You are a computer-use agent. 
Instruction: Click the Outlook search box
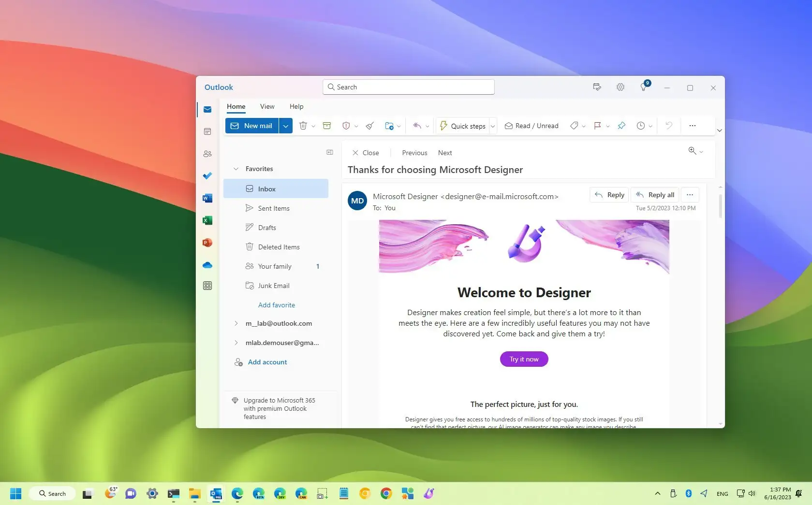[409, 87]
